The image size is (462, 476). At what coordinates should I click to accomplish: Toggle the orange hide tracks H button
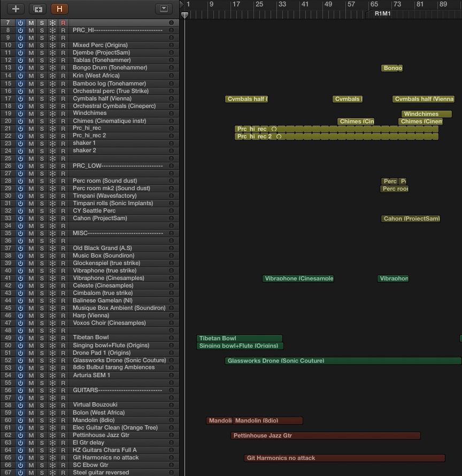(x=59, y=9)
